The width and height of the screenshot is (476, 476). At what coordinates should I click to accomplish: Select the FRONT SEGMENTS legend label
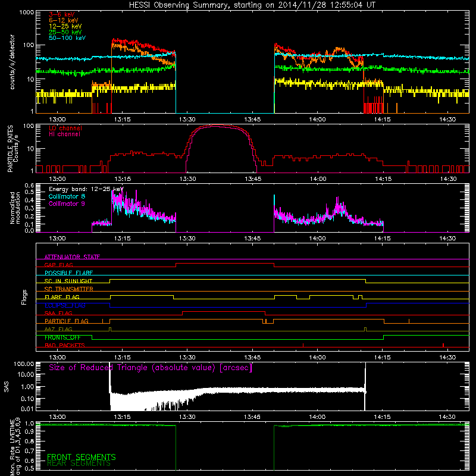pos(82,457)
